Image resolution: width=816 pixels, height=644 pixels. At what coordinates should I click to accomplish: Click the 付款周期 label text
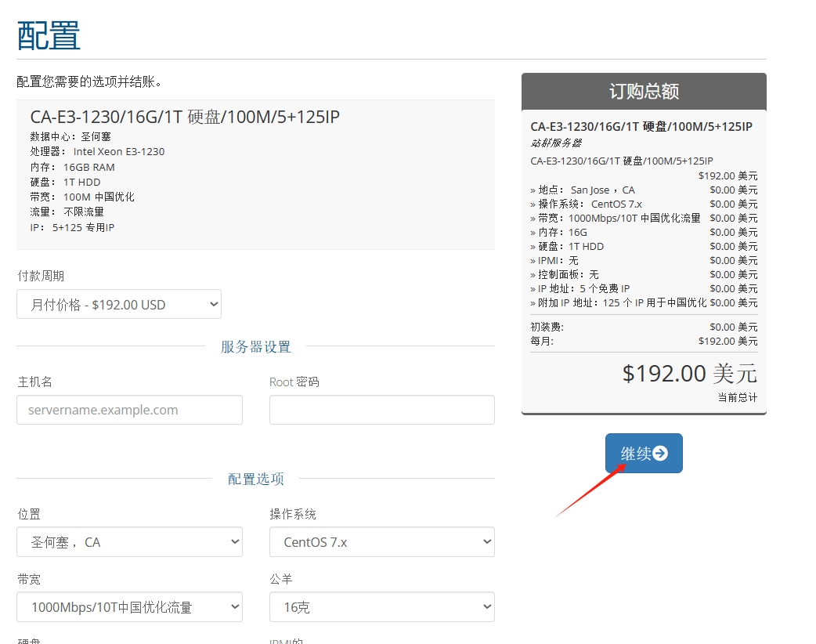(x=41, y=276)
